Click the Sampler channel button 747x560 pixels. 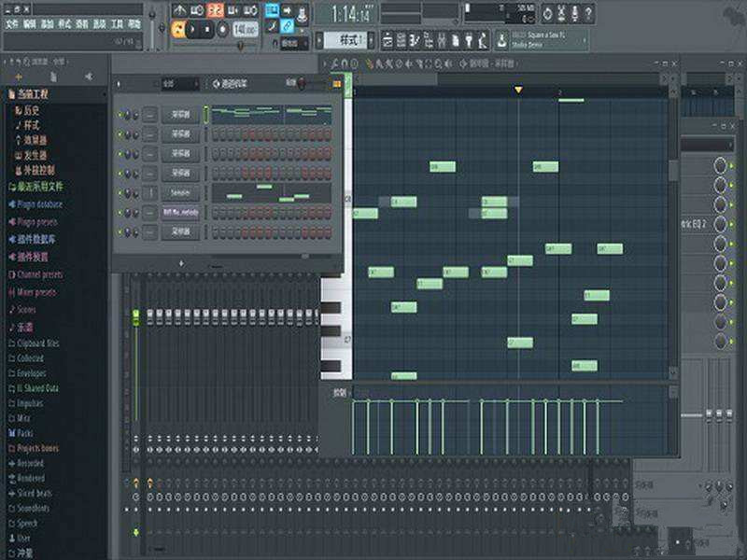click(180, 192)
